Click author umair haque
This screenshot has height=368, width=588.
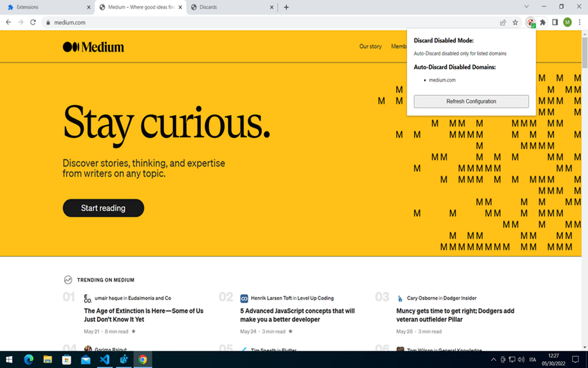pos(108,298)
